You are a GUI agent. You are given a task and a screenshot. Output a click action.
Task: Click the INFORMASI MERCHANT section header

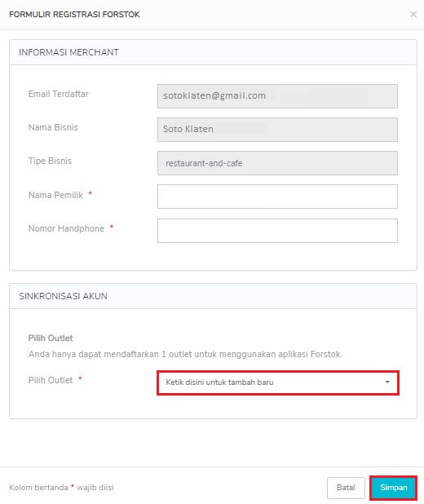coord(68,52)
